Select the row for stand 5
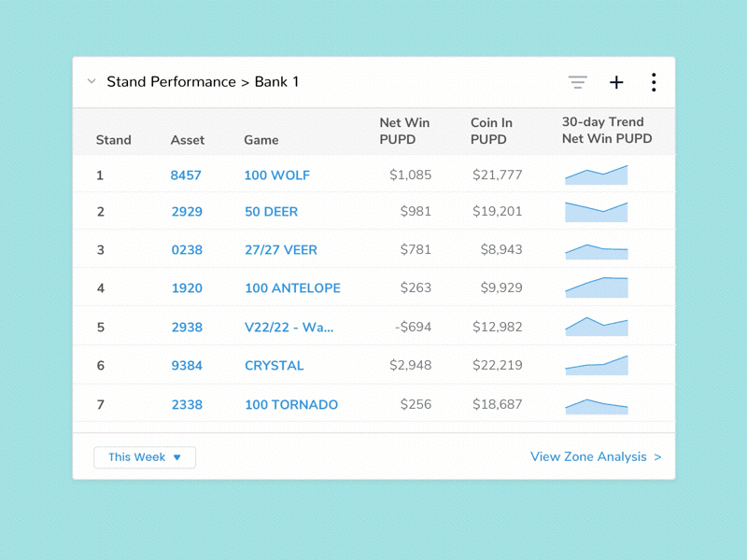Viewport: 747px width, 560px height. tap(373, 327)
